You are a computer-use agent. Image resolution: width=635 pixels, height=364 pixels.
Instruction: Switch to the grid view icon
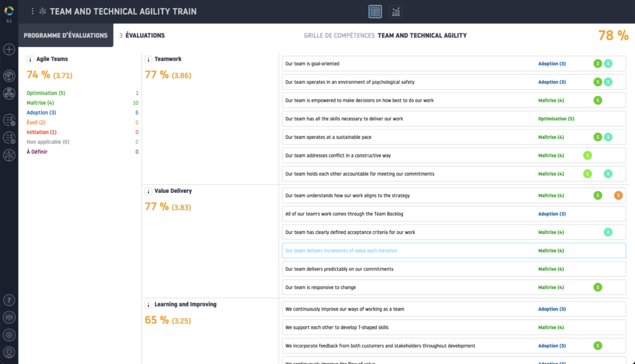(375, 11)
